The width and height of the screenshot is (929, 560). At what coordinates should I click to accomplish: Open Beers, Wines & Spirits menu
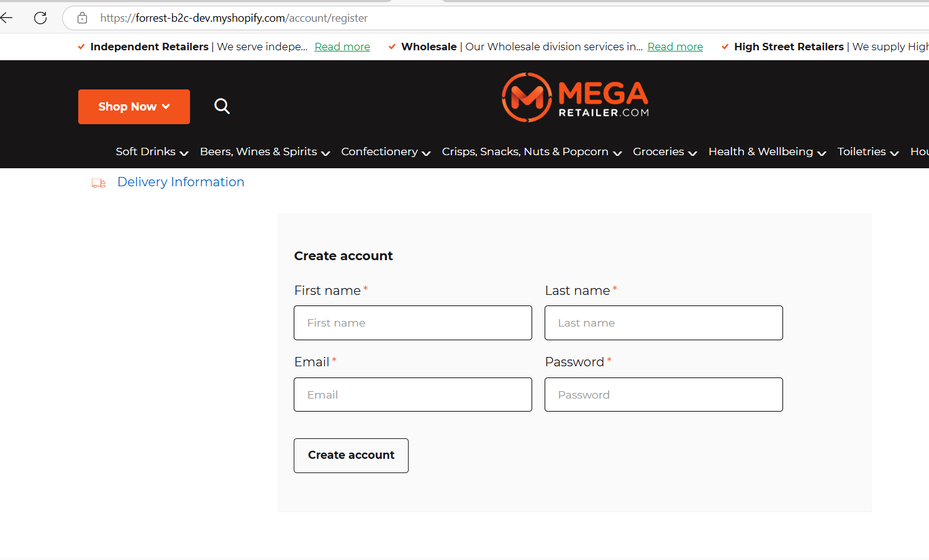click(x=265, y=151)
